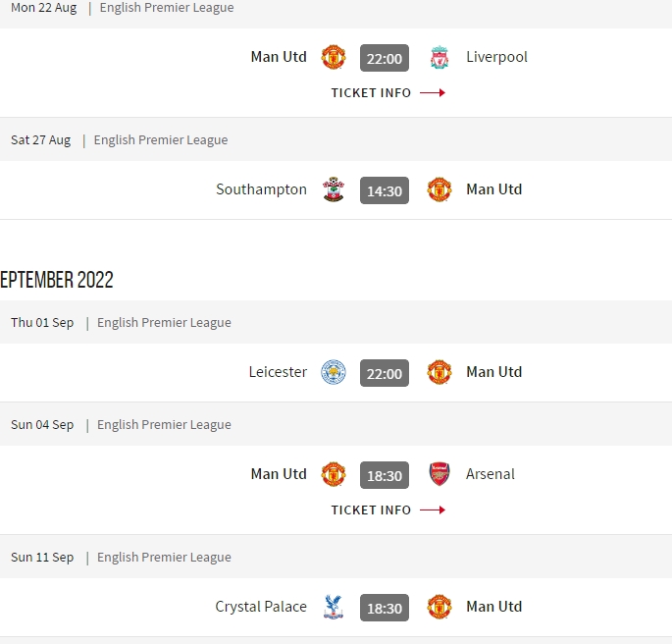The width and height of the screenshot is (672, 644).
Task: Click Man Utd crest in Liverpool fixture
Action: [x=334, y=57]
